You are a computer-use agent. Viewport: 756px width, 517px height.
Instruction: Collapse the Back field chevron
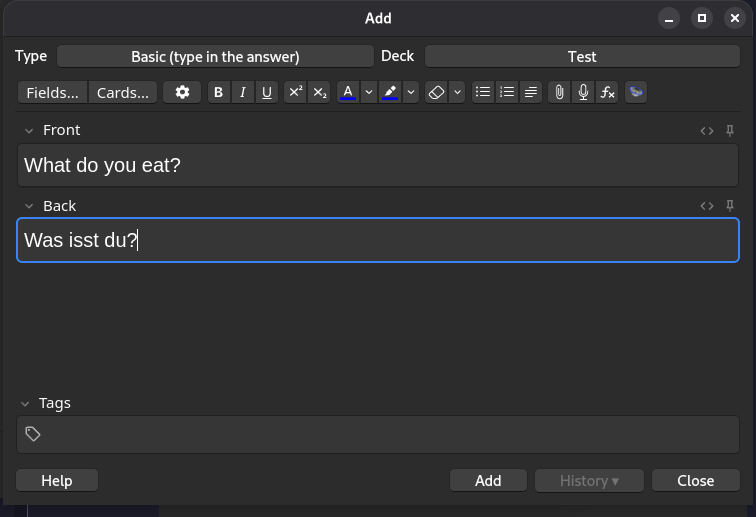29,206
